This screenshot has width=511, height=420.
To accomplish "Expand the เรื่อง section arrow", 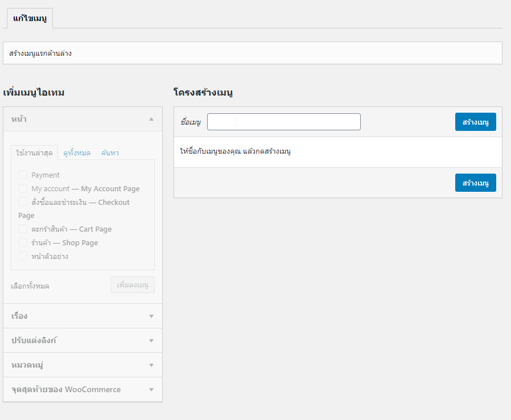I will tap(151, 316).
